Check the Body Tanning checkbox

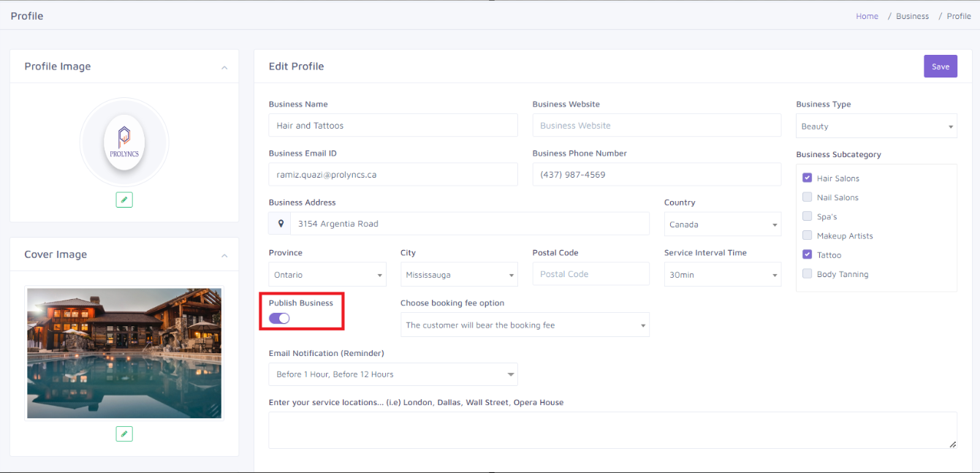click(807, 274)
